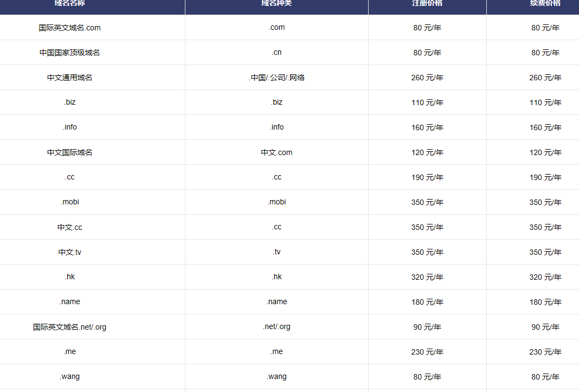Click the 230 元/年 registration price for .me
The height and width of the screenshot is (392, 579).
[427, 352]
